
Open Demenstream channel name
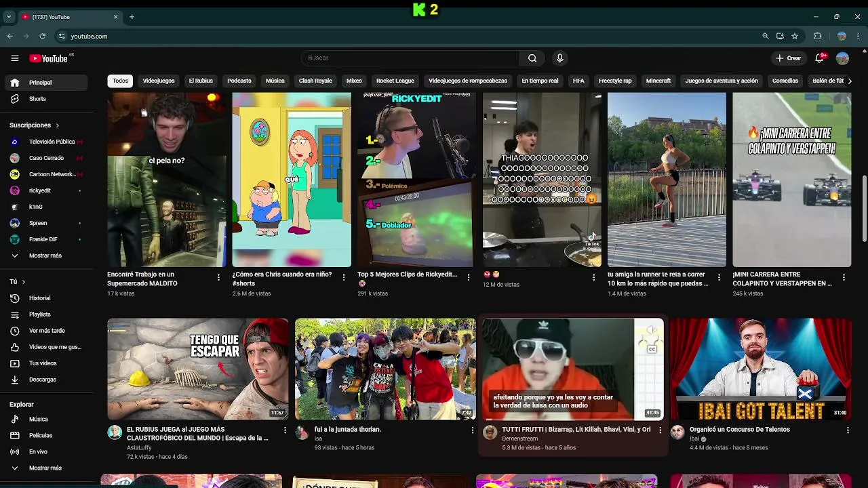click(x=519, y=439)
